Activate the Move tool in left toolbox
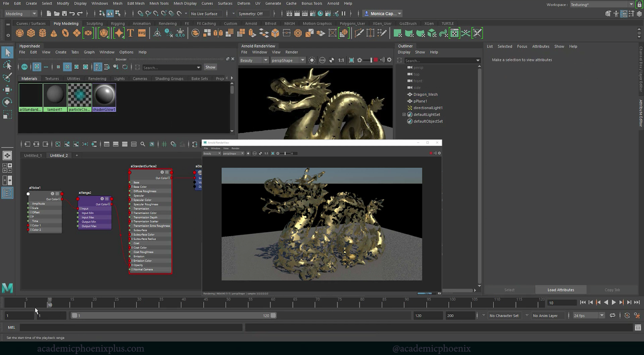644x355 pixels. pyautogui.click(x=7, y=89)
